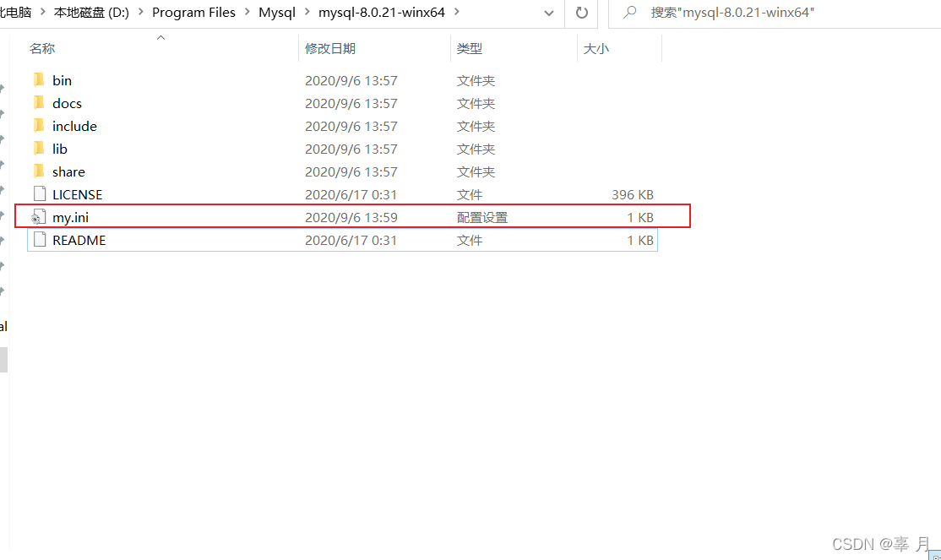Click the README file icon

(x=40, y=240)
